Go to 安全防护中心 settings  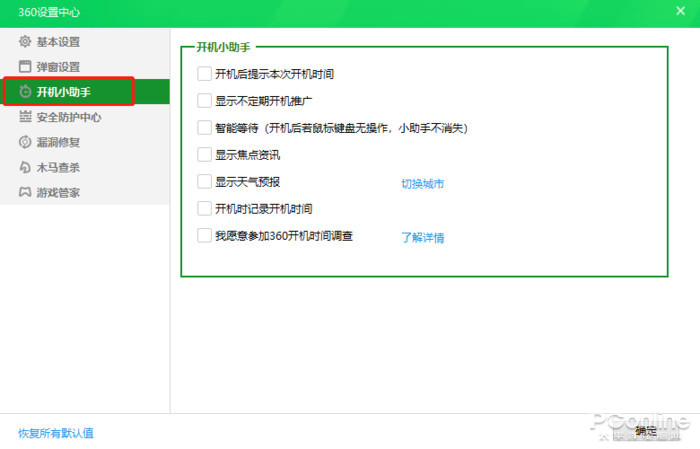pos(85,117)
